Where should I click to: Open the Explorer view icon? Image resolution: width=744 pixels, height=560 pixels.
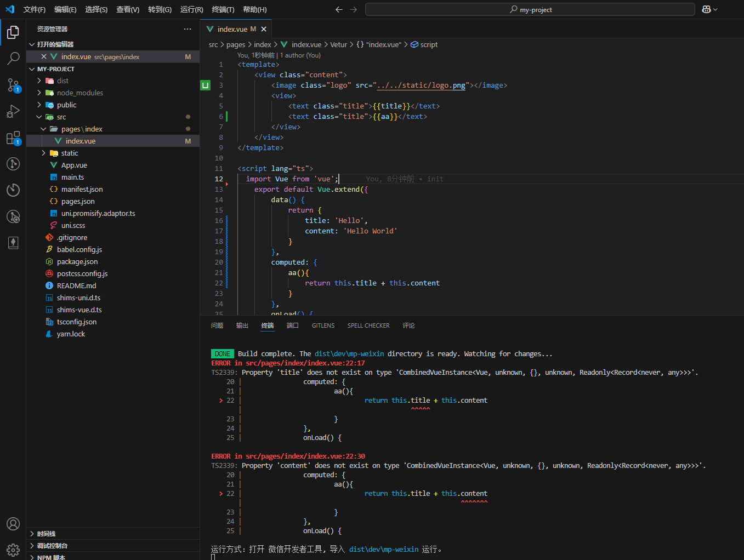pyautogui.click(x=13, y=32)
